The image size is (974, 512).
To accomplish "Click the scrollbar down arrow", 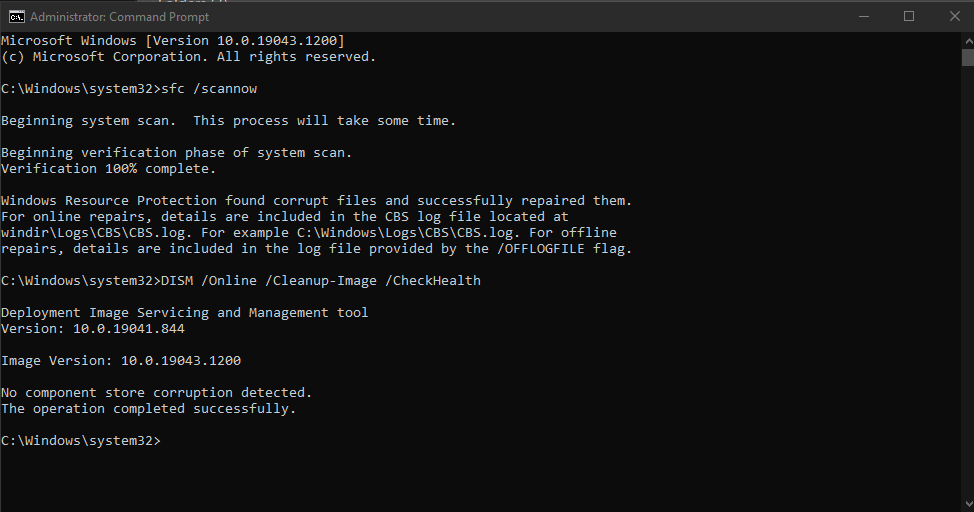I will pos(968,504).
